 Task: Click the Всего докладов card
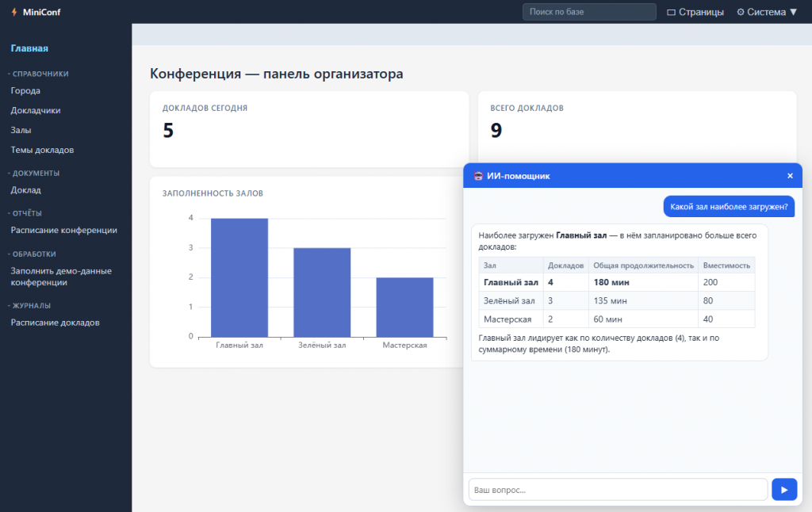click(637, 127)
